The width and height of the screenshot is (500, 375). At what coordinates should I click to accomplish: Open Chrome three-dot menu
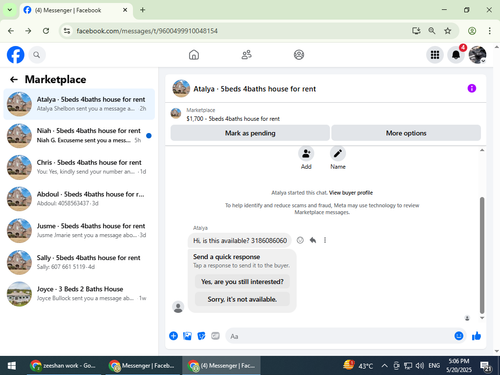pyautogui.click(x=489, y=31)
